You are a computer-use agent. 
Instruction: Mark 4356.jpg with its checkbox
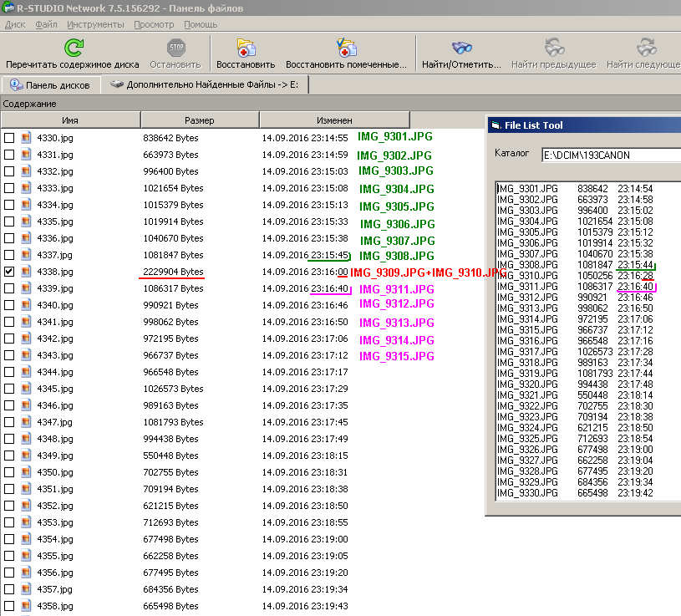9,573
